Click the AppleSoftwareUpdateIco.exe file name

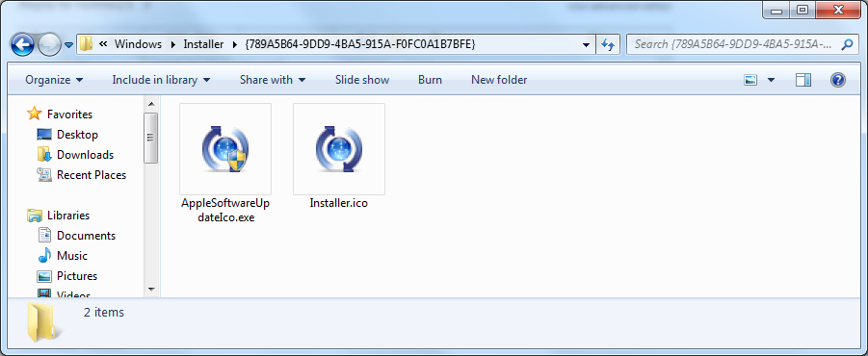tap(225, 210)
